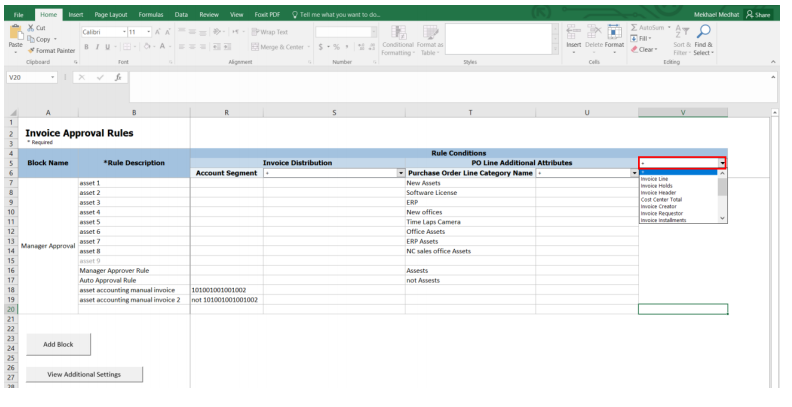This screenshot has width=792, height=407.
Task: Click the Decrease Indent icon
Action: point(216,47)
